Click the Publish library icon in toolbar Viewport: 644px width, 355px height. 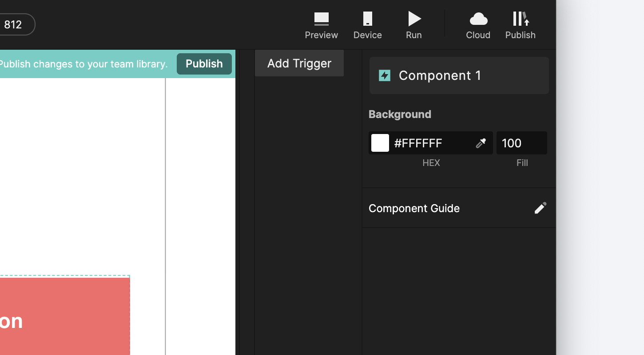520,25
